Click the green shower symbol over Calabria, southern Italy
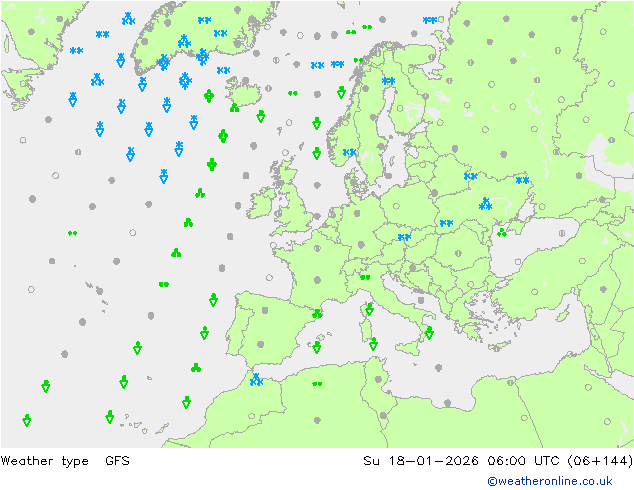The width and height of the screenshot is (634, 490). point(429,333)
